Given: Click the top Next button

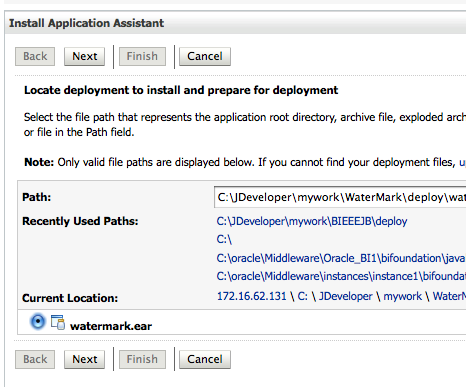Looking at the screenshot, I should pos(85,56).
